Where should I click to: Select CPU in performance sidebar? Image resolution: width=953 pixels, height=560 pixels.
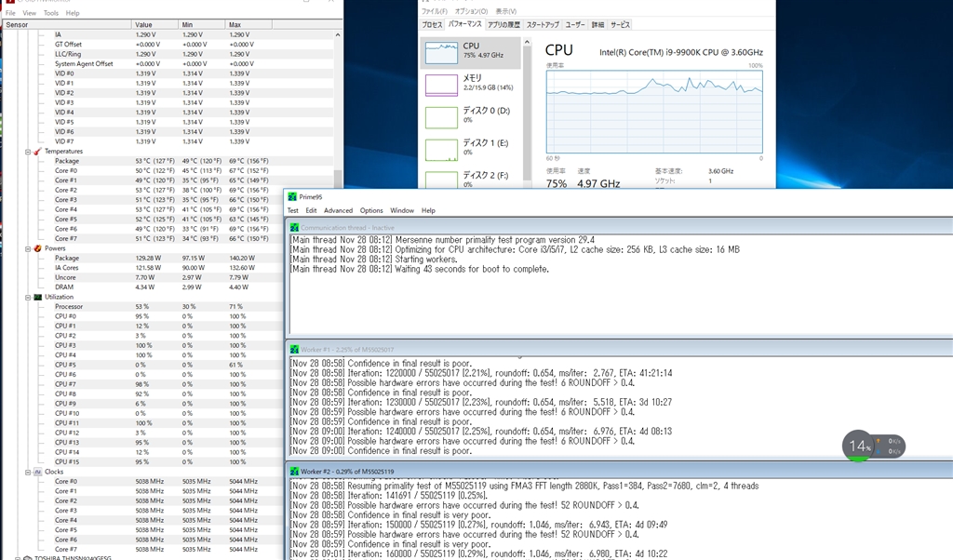click(x=471, y=53)
